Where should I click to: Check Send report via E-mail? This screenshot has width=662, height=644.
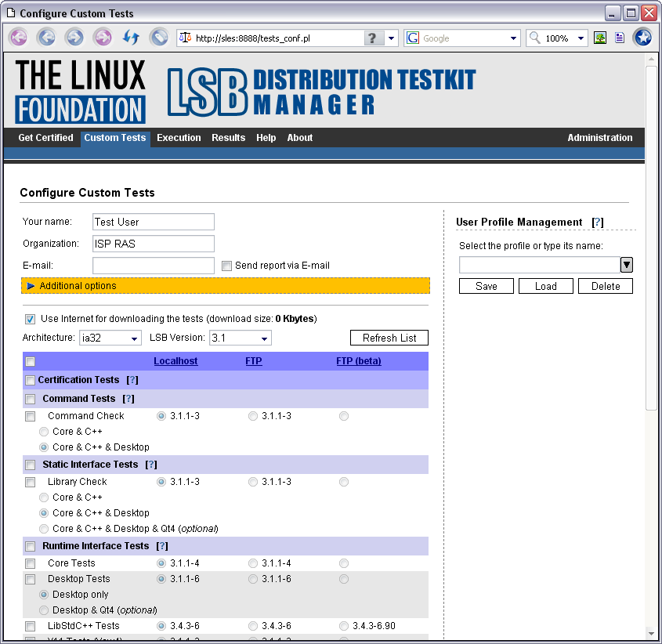[226, 266]
